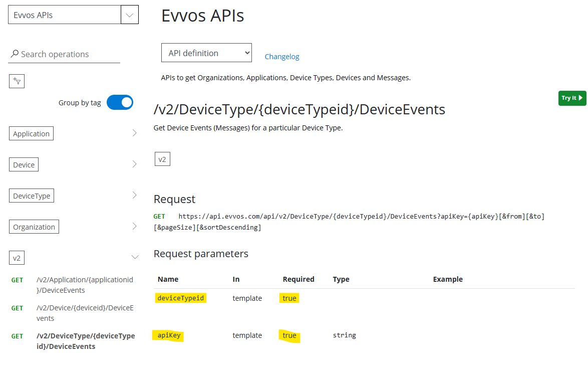The height and width of the screenshot is (372, 588).
Task: Expand the Device tag chevron
Action: click(135, 164)
